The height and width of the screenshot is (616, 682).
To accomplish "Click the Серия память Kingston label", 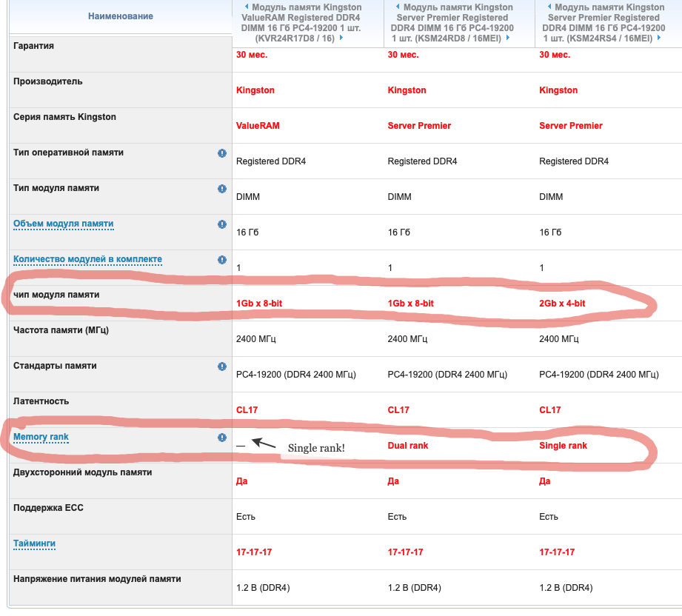I will pyautogui.click(x=65, y=117).
